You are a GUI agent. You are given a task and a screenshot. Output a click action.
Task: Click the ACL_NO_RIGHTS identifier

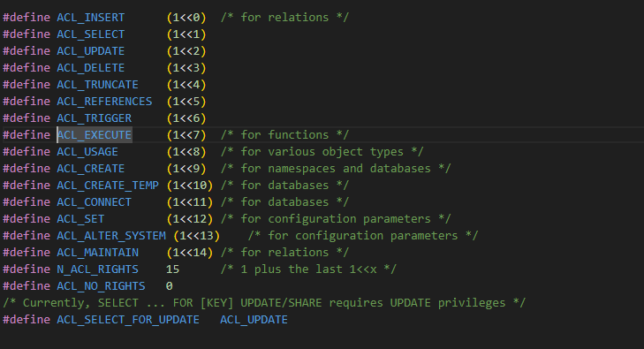pyautogui.click(x=101, y=286)
